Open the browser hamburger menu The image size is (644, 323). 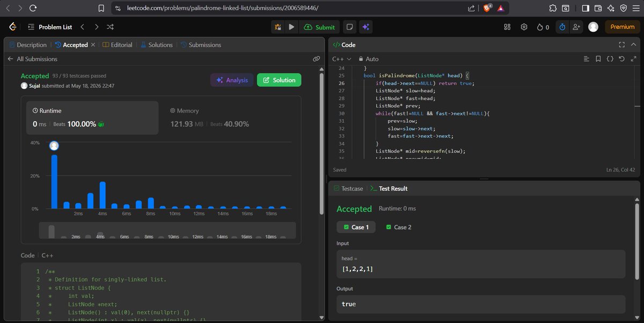point(635,8)
